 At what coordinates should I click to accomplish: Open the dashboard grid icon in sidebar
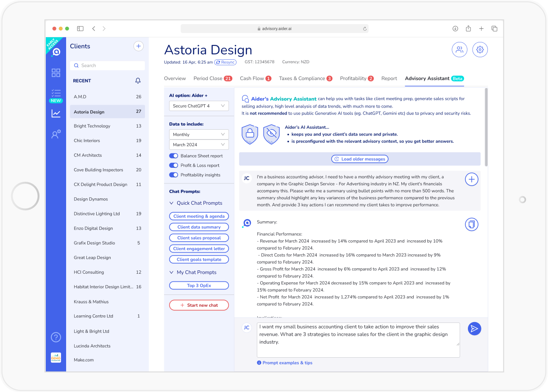pyautogui.click(x=56, y=72)
